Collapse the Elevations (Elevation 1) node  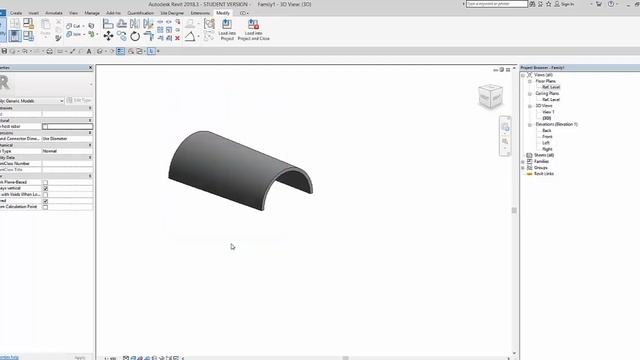tap(530, 124)
